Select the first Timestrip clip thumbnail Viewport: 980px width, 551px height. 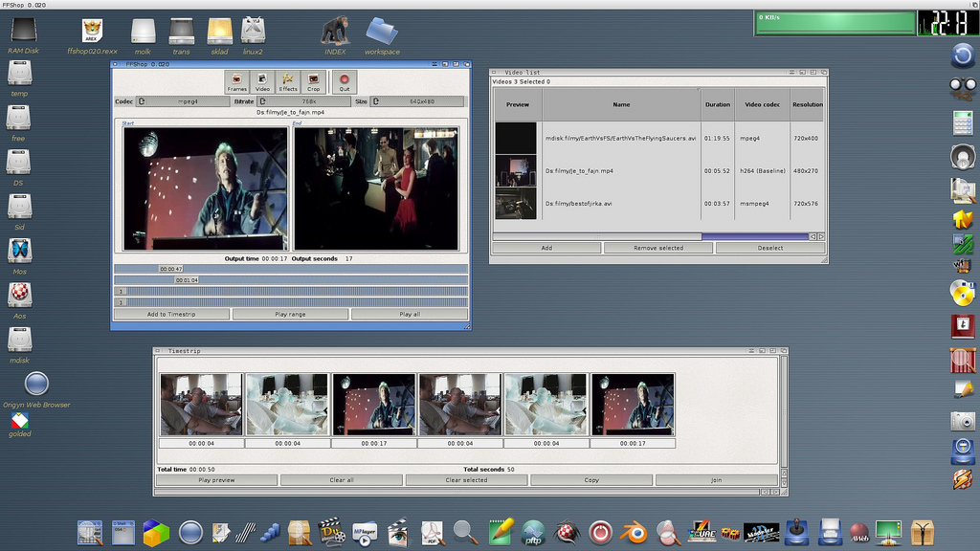[x=201, y=404]
